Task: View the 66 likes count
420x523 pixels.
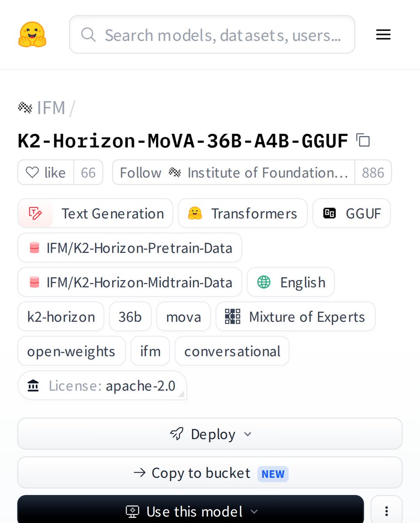Action: click(x=88, y=173)
